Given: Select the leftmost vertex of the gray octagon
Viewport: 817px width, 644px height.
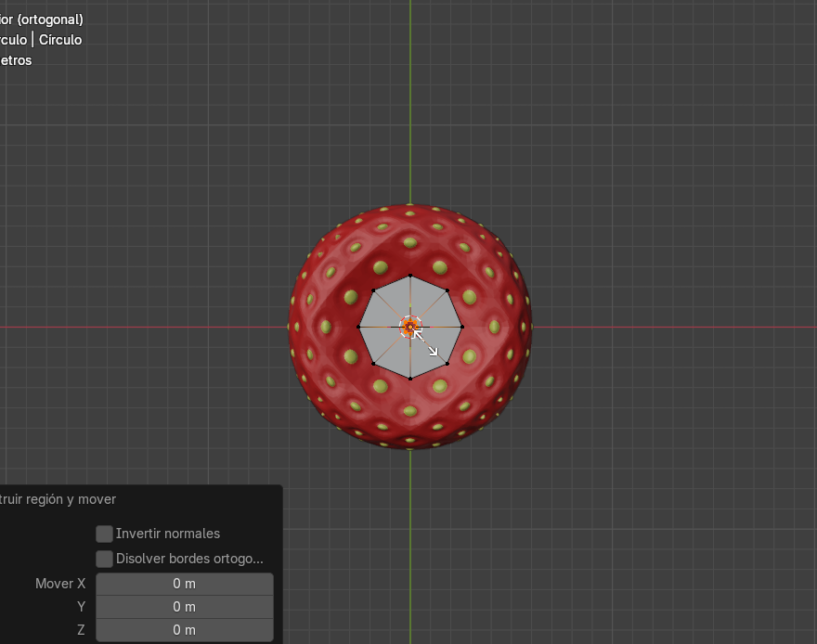Looking at the screenshot, I should coord(358,327).
